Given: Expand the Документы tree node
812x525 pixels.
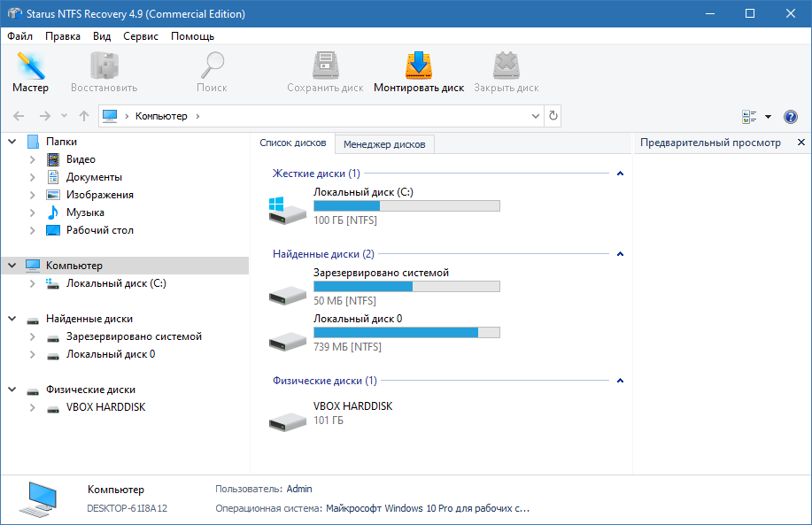Looking at the screenshot, I should (x=33, y=177).
